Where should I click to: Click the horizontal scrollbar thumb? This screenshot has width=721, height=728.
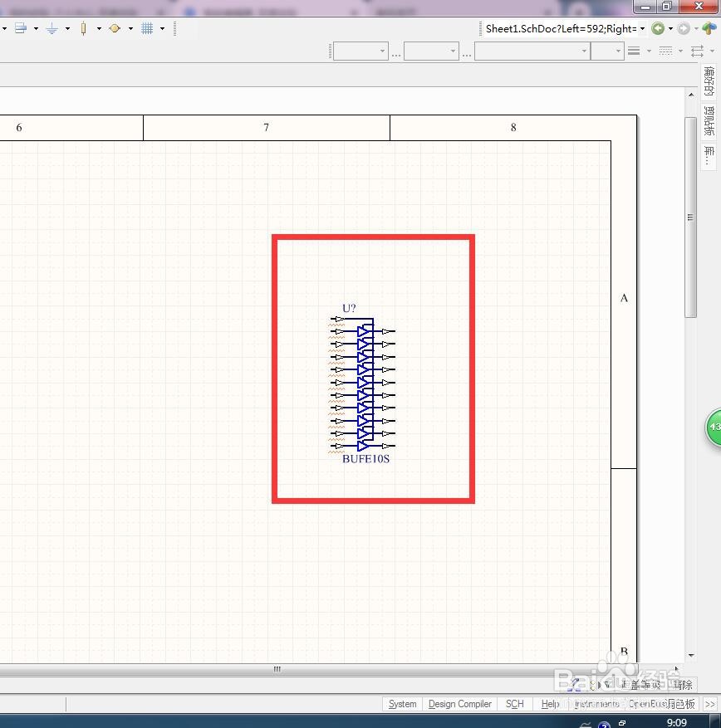point(277,669)
